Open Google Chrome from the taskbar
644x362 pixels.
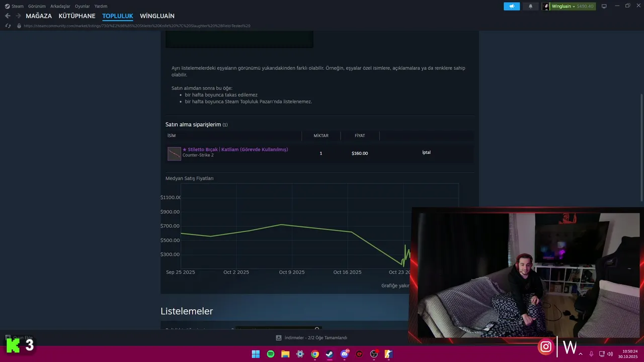[315, 354]
